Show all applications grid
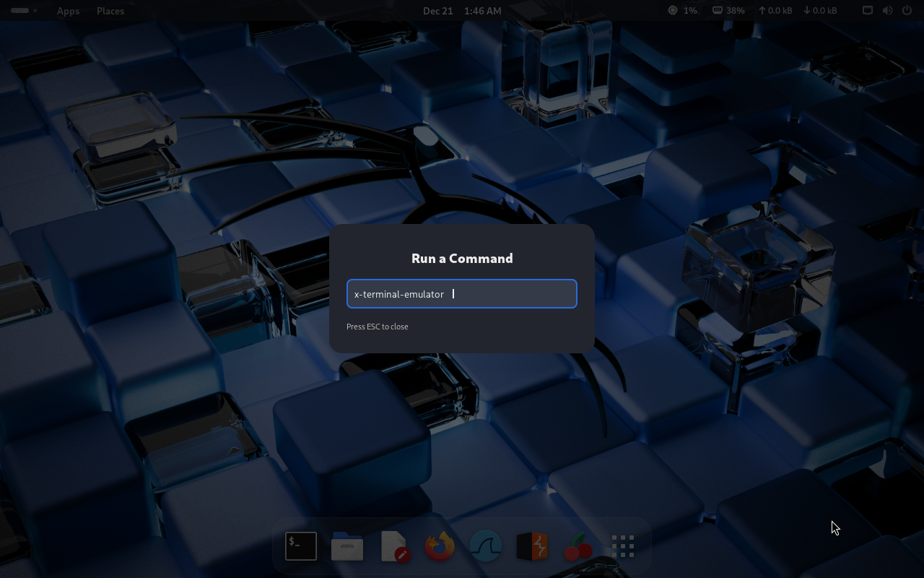 pyautogui.click(x=622, y=546)
